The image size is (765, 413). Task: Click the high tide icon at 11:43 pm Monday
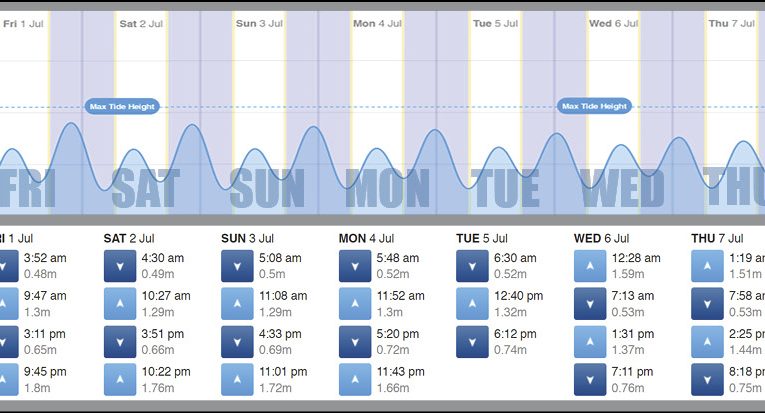click(355, 379)
